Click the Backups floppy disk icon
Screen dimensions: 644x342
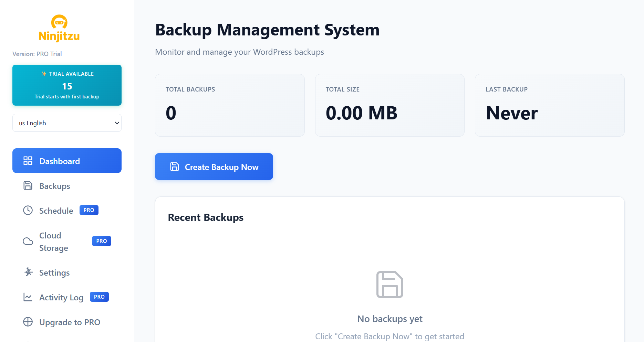click(28, 185)
